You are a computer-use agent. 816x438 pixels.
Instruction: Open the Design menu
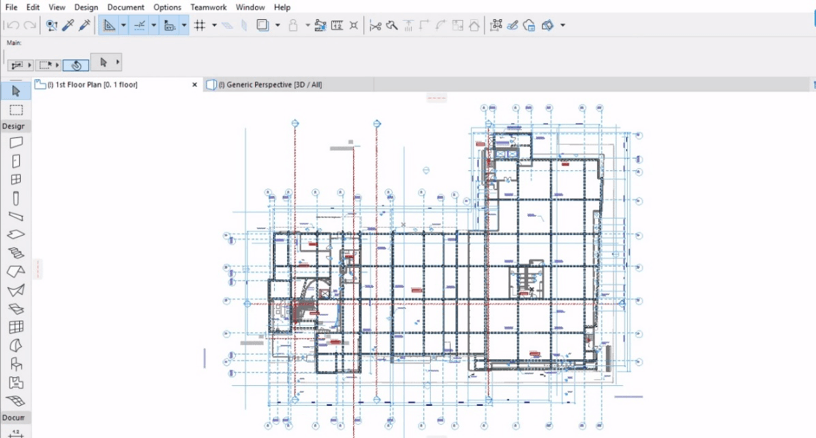point(86,7)
